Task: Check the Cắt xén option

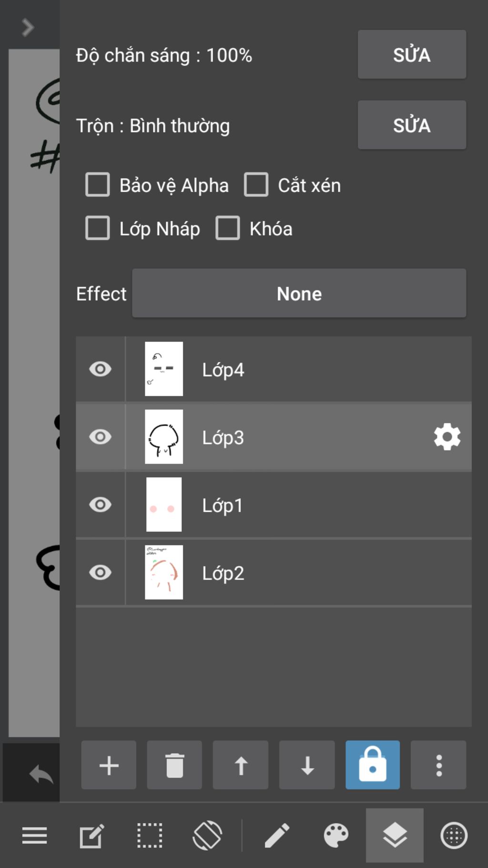Action: (x=256, y=185)
